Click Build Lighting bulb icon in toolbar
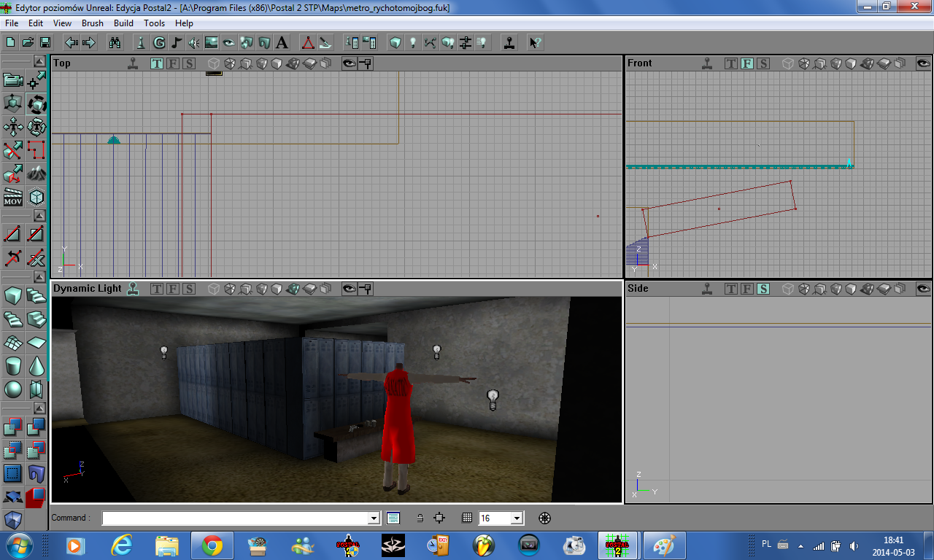The width and height of the screenshot is (934, 560). pos(413,42)
